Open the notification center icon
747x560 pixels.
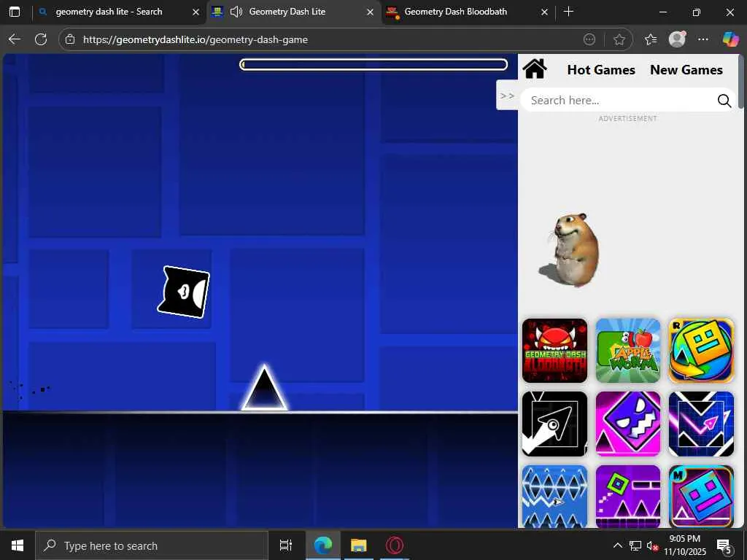click(723, 545)
